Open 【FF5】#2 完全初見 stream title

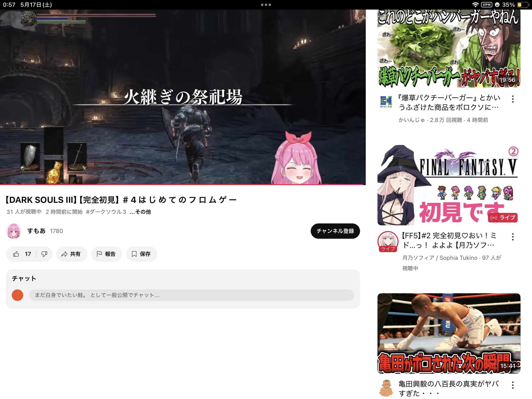click(449, 240)
